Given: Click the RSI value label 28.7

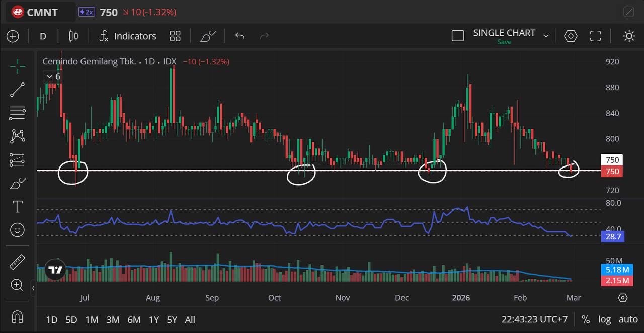Looking at the screenshot, I should coord(613,236).
